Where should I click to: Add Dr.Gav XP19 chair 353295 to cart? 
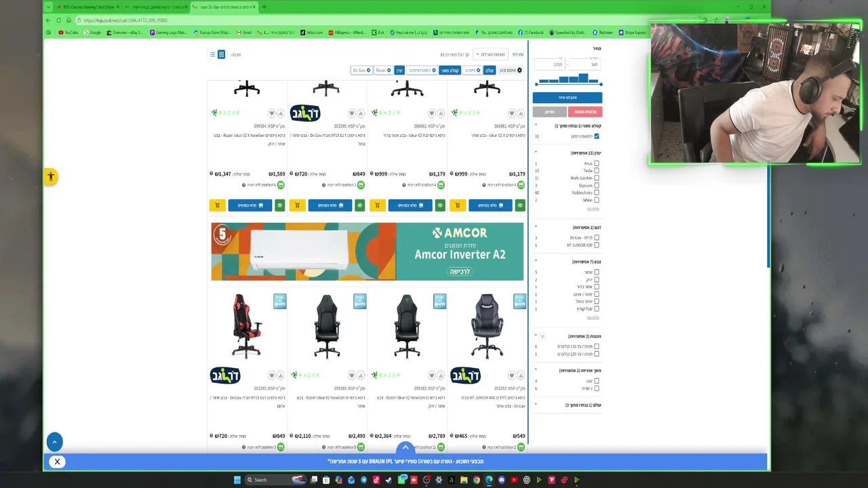(x=297, y=205)
